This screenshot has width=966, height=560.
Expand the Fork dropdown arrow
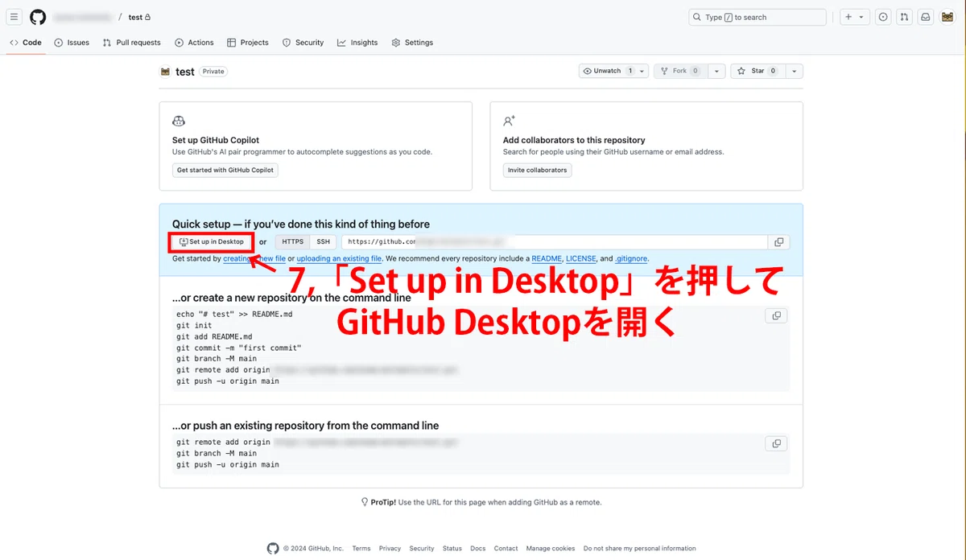(717, 71)
